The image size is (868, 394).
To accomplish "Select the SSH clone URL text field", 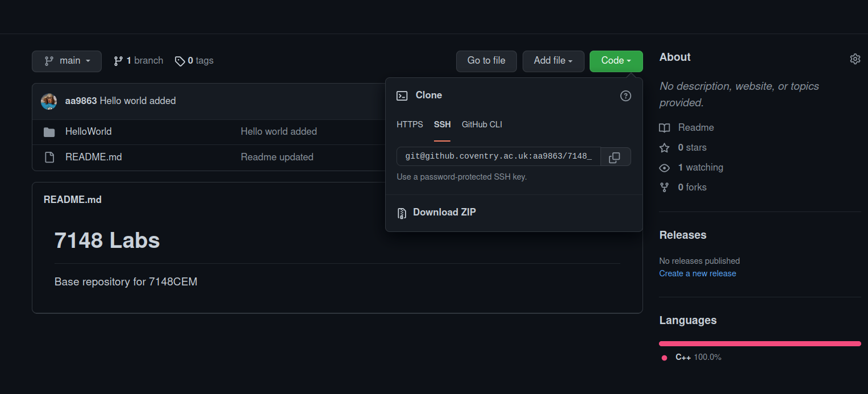I will coord(498,156).
